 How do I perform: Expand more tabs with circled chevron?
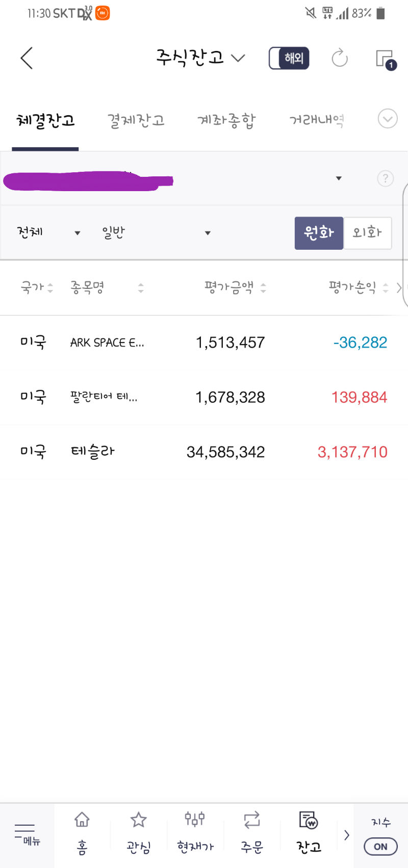coord(388,119)
